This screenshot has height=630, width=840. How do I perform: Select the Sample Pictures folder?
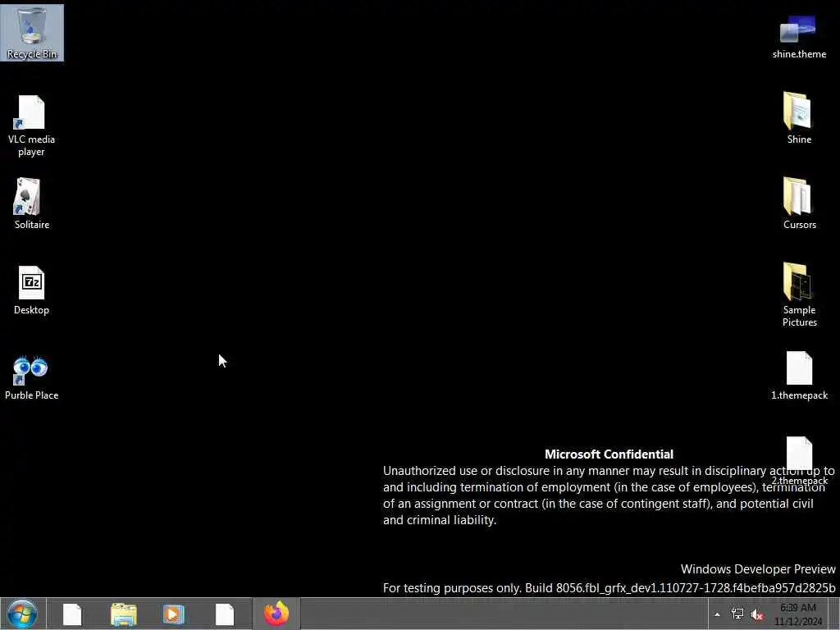799,294
